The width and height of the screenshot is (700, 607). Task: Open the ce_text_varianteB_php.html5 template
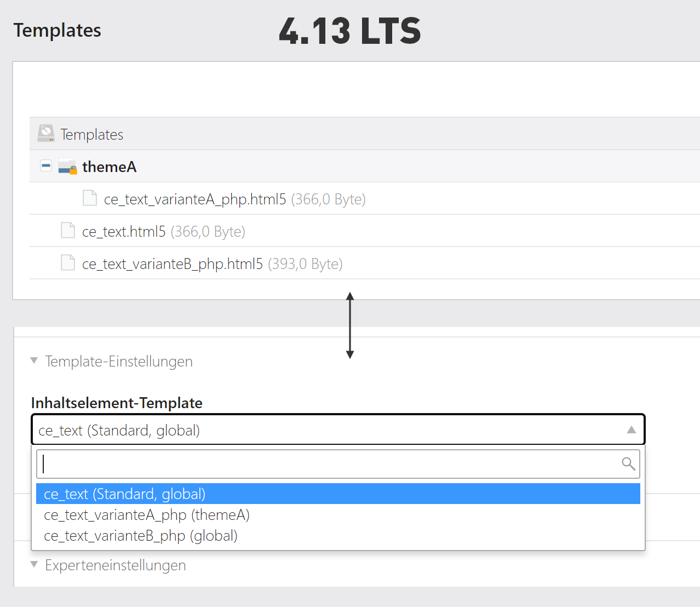173,263
